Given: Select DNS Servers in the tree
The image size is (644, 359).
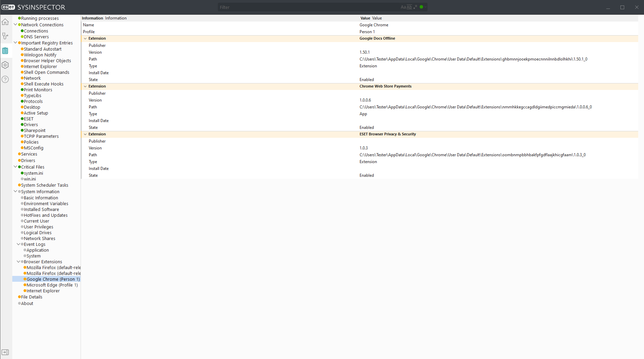Looking at the screenshot, I should (36, 37).
